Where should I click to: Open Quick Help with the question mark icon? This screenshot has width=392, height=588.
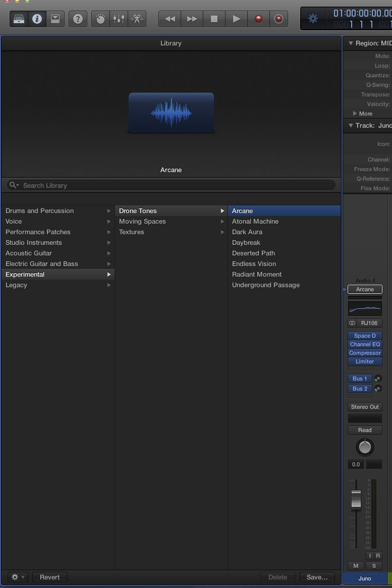78,19
